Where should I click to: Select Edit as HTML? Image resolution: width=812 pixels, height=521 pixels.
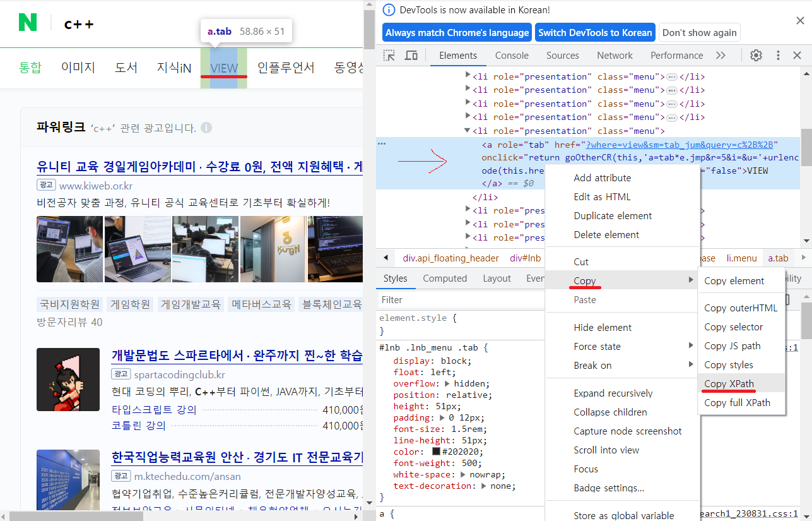tap(621, 196)
